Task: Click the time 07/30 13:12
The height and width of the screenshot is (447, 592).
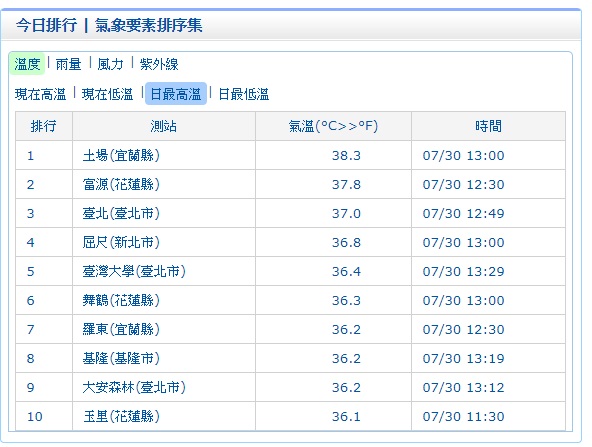Action: [463, 388]
